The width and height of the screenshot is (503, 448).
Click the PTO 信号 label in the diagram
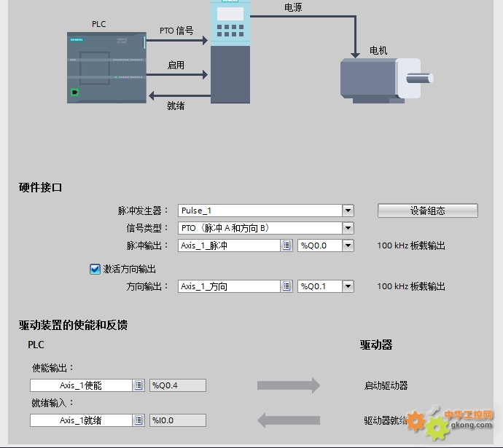[176, 31]
